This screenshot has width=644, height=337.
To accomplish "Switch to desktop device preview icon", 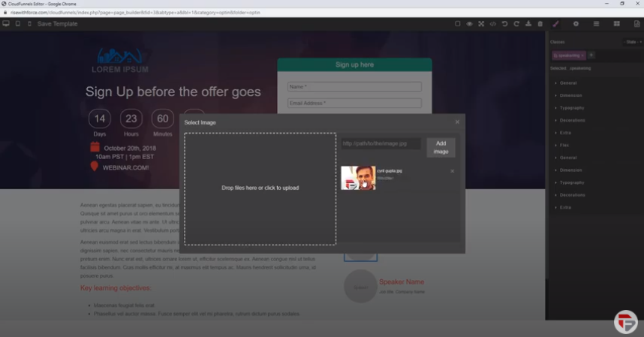I will (x=6, y=24).
